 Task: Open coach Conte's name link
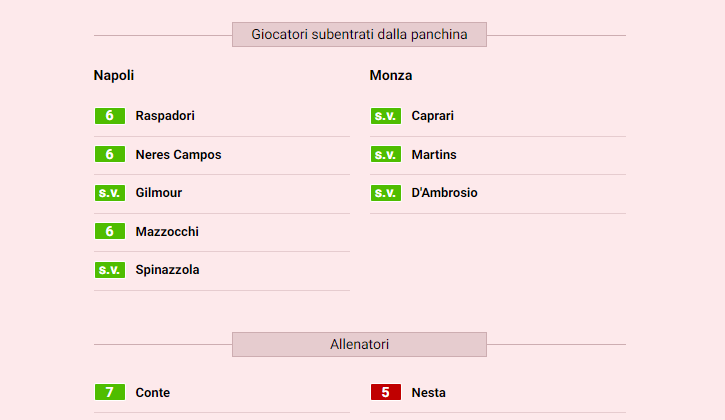(x=153, y=393)
